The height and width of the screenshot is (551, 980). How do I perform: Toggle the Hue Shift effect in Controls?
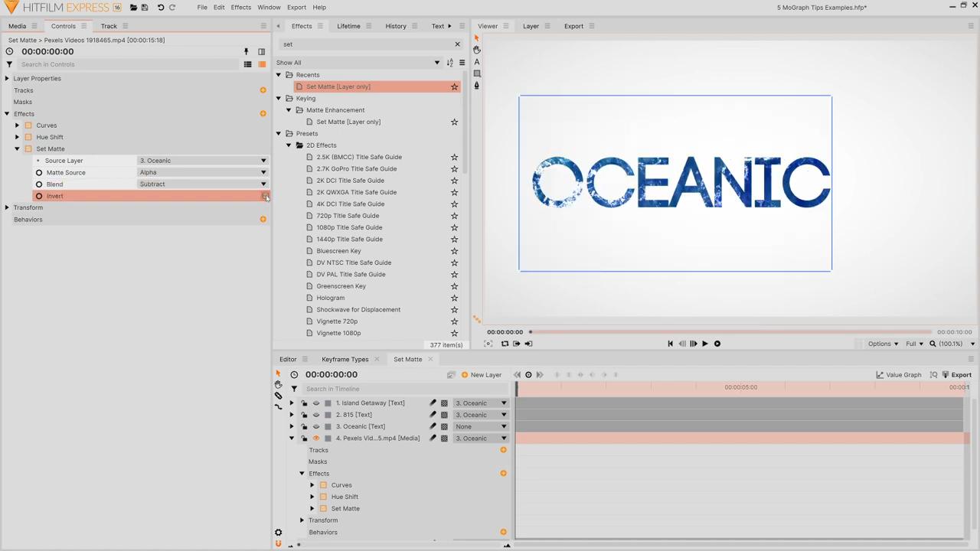click(28, 137)
